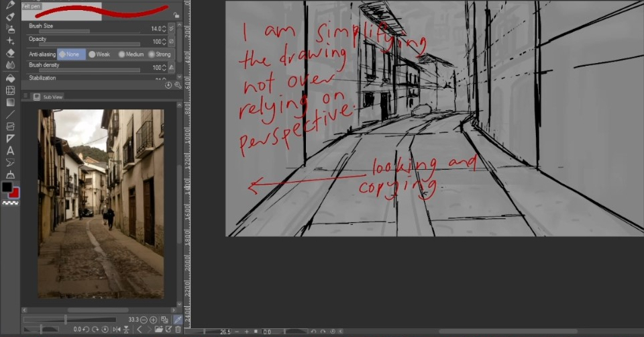Zoom in the Sub View with plus
Image resolution: width=644 pixels, height=337 pixels.
153,320
